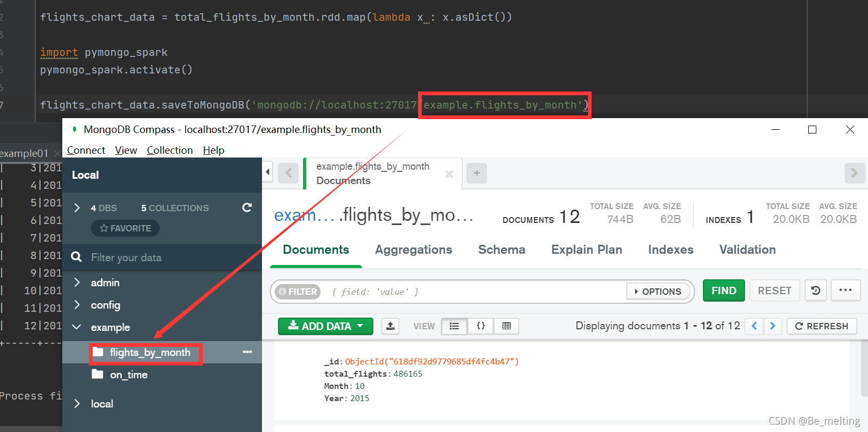Image resolution: width=868 pixels, height=432 pixels.
Task: Open the query bar more-options ellipsis
Action: coord(846,290)
